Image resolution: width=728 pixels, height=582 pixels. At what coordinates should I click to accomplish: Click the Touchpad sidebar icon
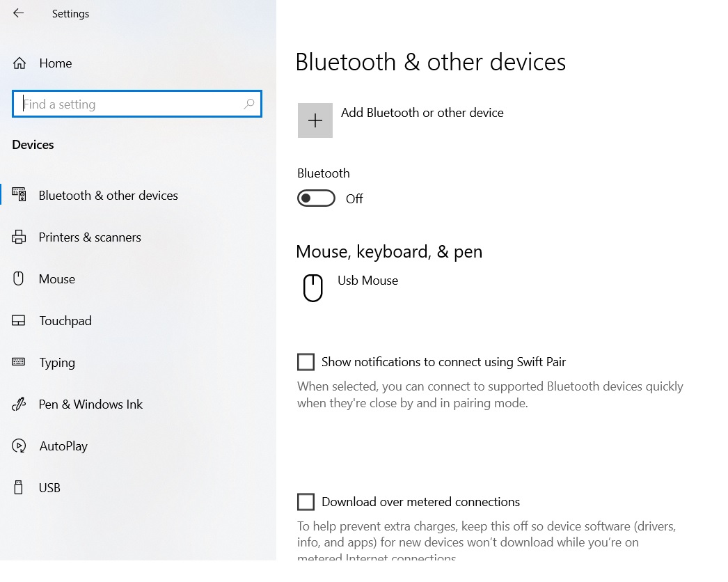pyautogui.click(x=19, y=321)
